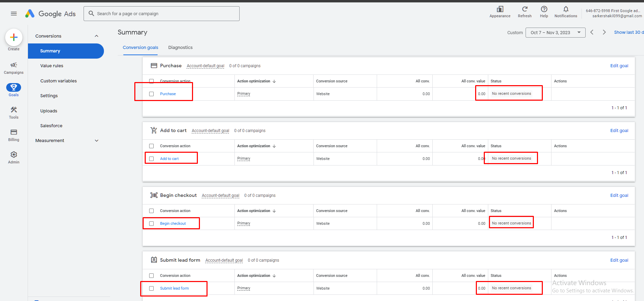Open the Appearance settings icon

500,11
